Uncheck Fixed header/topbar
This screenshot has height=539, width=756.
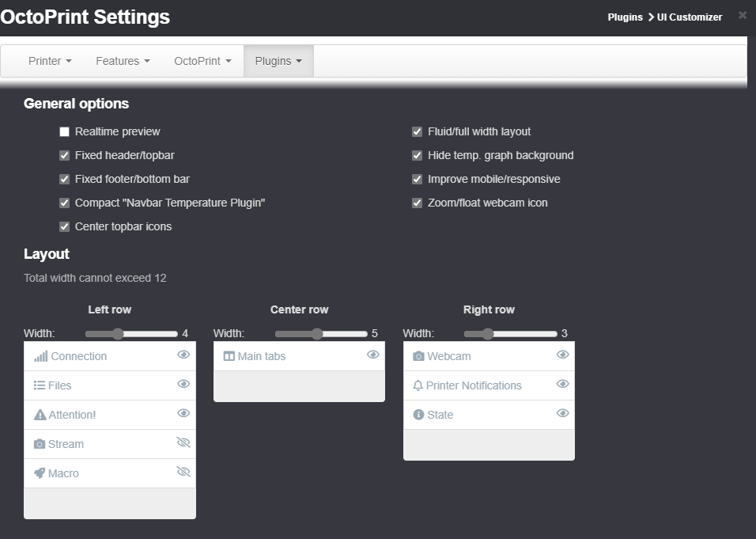click(x=64, y=155)
